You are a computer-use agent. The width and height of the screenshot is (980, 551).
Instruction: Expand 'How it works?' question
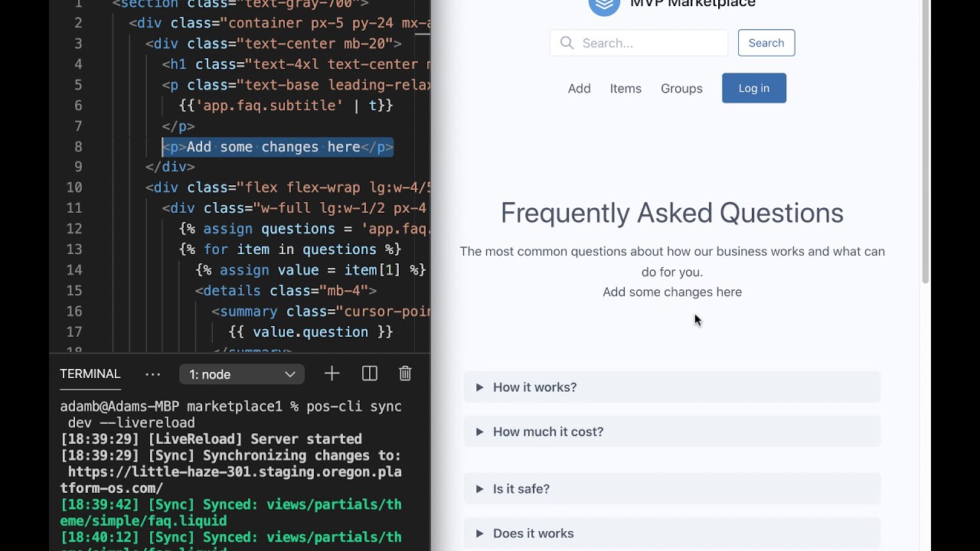pos(672,387)
